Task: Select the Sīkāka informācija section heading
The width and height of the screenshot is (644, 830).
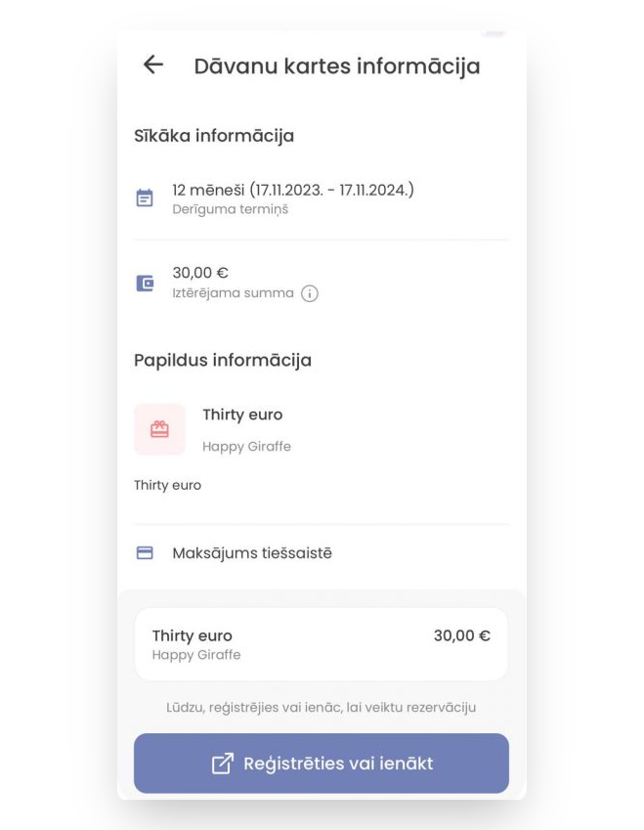Action: 214,136
